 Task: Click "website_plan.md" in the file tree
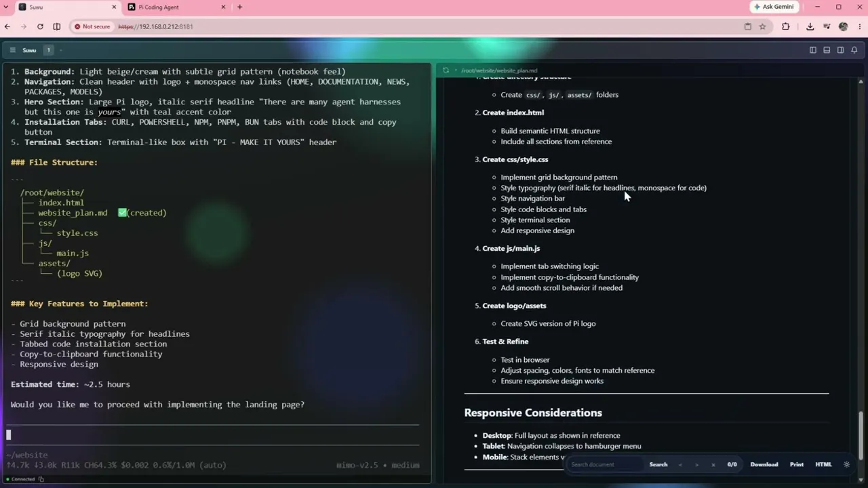(x=73, y=213)
